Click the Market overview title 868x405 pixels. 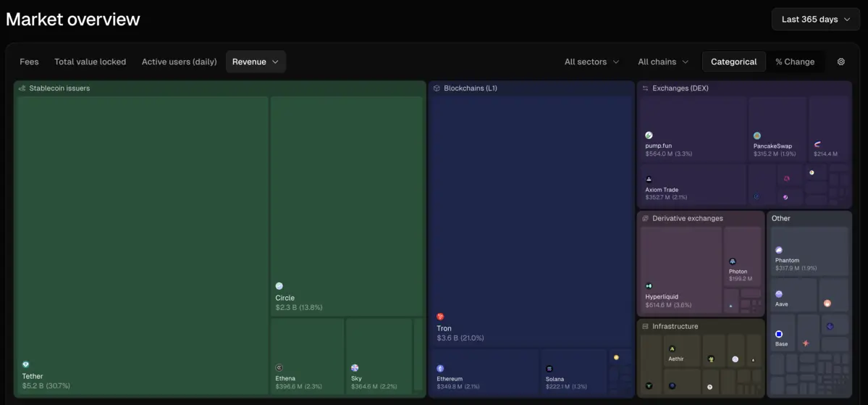pos(73,20)
